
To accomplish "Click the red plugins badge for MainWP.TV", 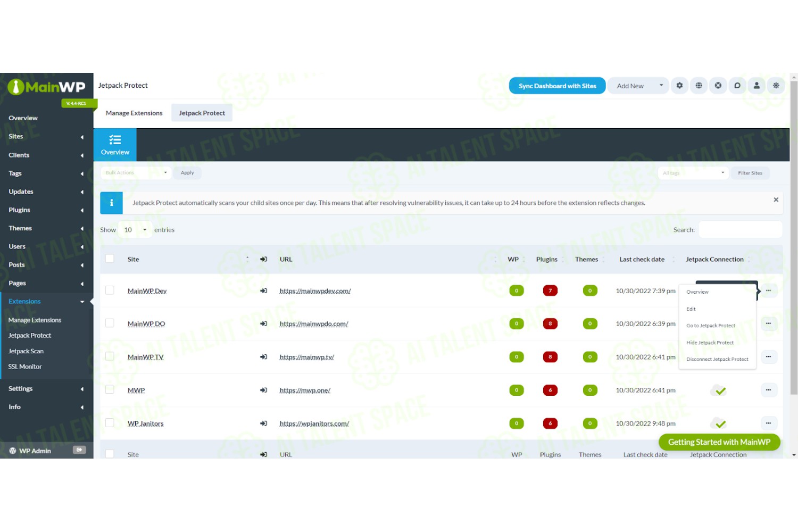I will (550, 356).
